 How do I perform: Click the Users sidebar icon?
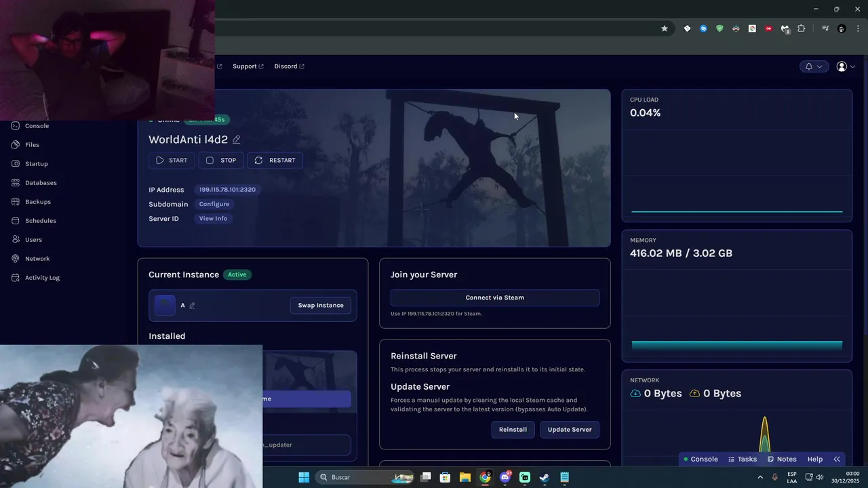[16, 240]
